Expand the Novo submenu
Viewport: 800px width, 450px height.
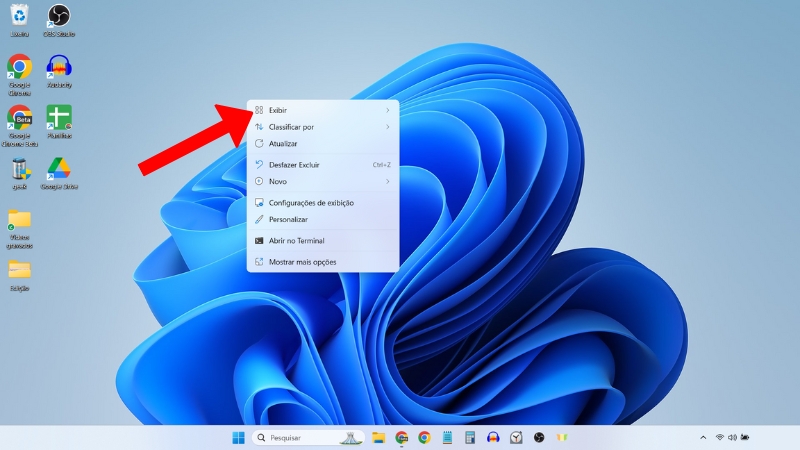click(322, 181)
